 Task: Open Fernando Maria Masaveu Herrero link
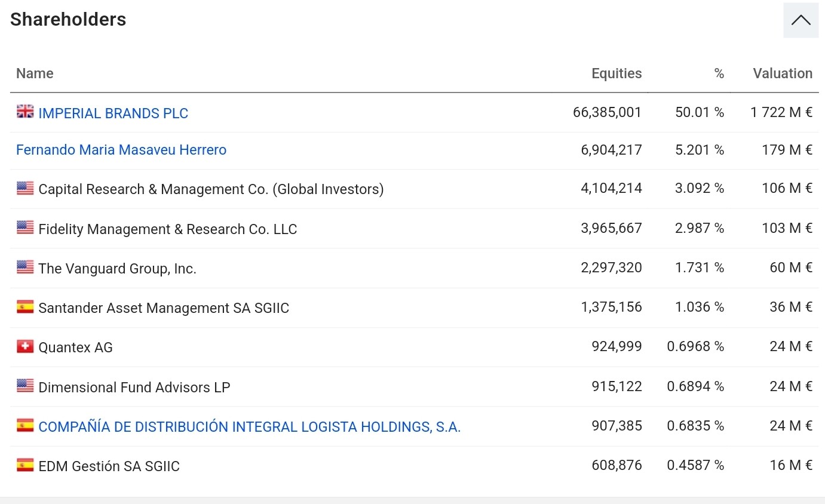121,150
